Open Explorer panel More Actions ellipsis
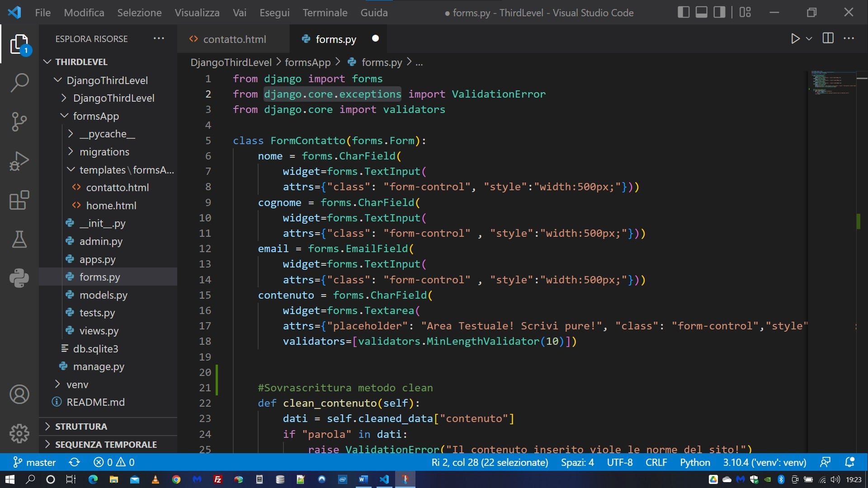This screenshot has height=488, width=868. click(159, 38)
